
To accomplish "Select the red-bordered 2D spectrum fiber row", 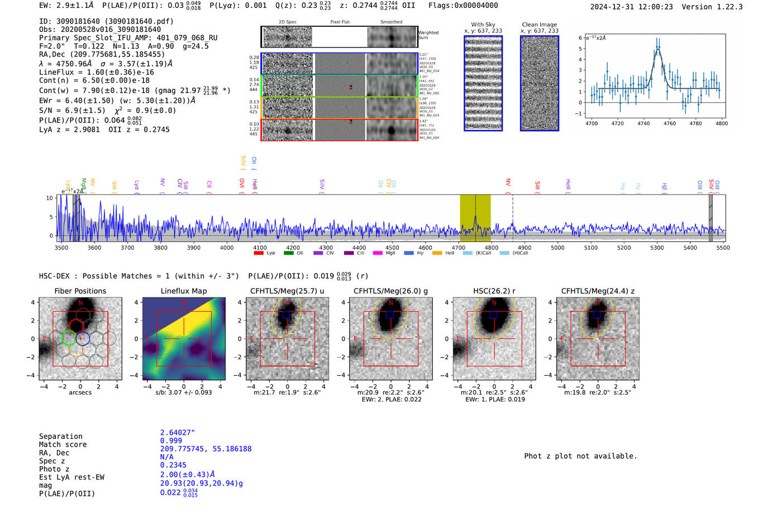I will click(x=339, y=130).
